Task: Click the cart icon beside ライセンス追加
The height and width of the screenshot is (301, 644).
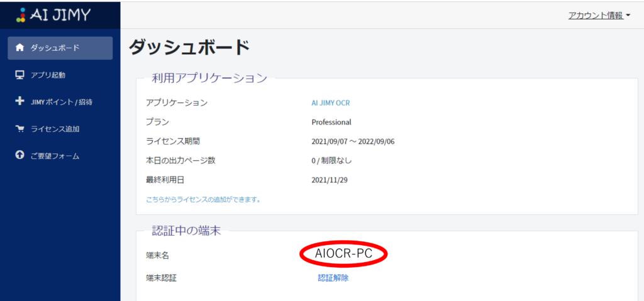Action: (x=19, y=129)
